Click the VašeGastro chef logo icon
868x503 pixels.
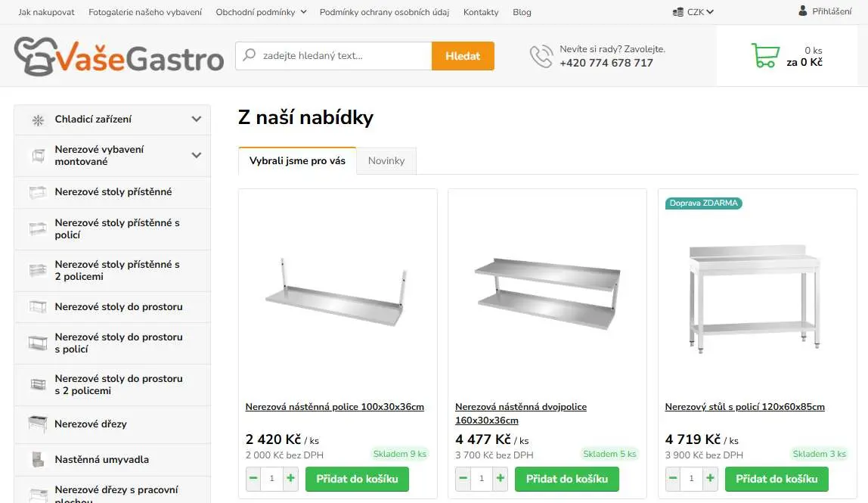click(33, 56)
